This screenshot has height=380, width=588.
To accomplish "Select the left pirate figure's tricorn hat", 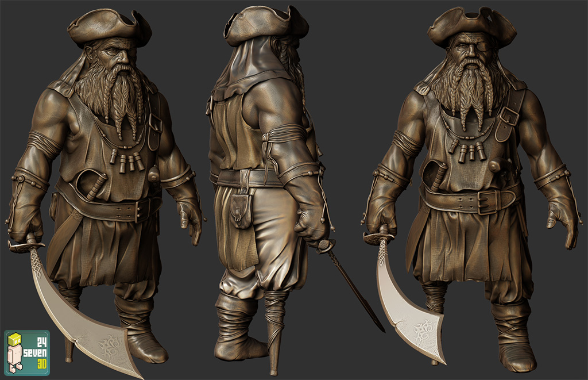I will click(x=109, y=26).
